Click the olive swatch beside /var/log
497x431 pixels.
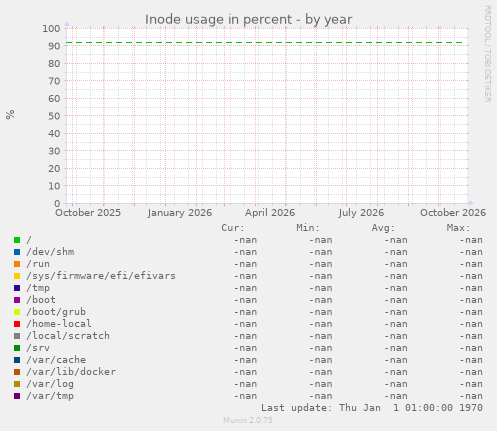(17, 384)
